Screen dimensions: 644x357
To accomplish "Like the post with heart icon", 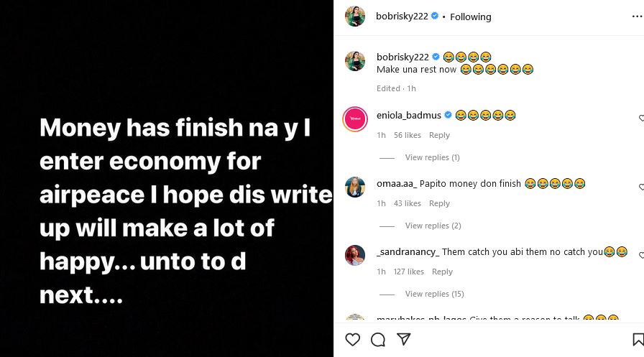I will (x=352, y=339).
